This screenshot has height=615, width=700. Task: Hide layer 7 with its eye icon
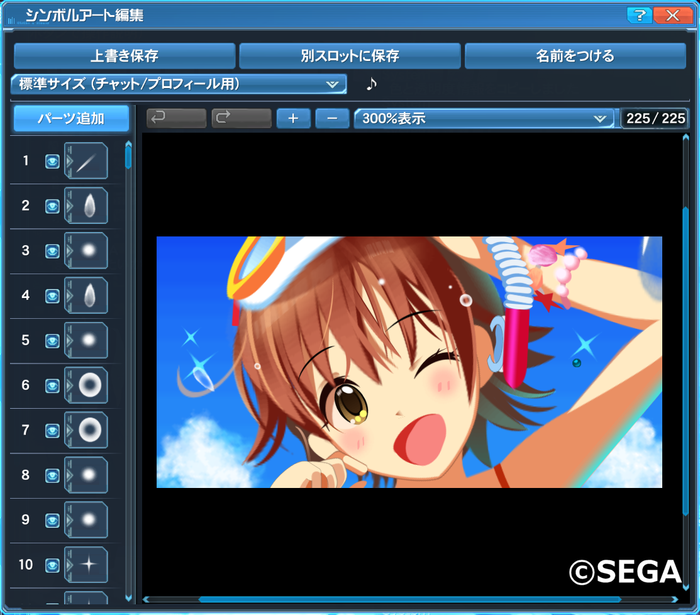pos(52,431)
